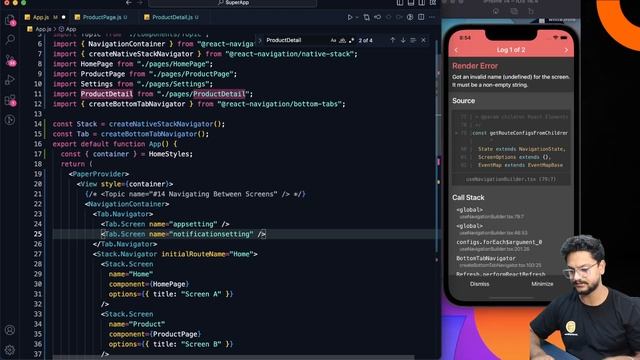Image resolution: width=640 pixels, height=360 pixels.
Task: Click 'createBottomTabNavigator' on line 12
Action: 137,104
